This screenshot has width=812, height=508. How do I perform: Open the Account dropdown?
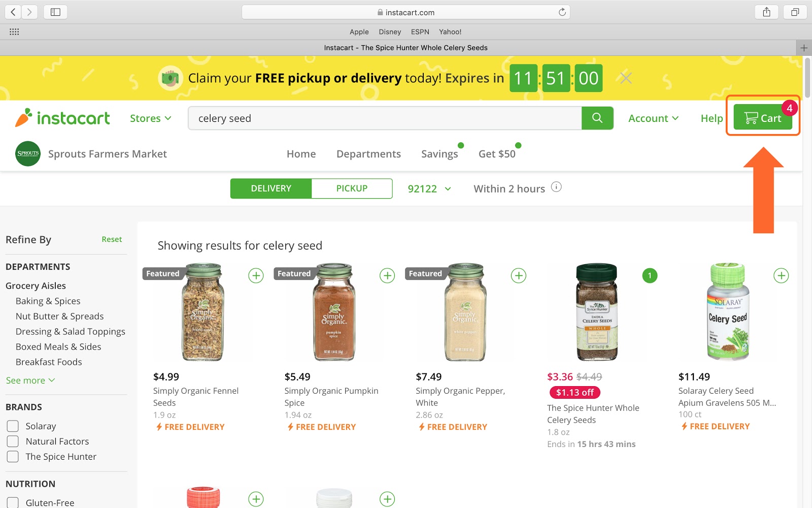(653, 118)
